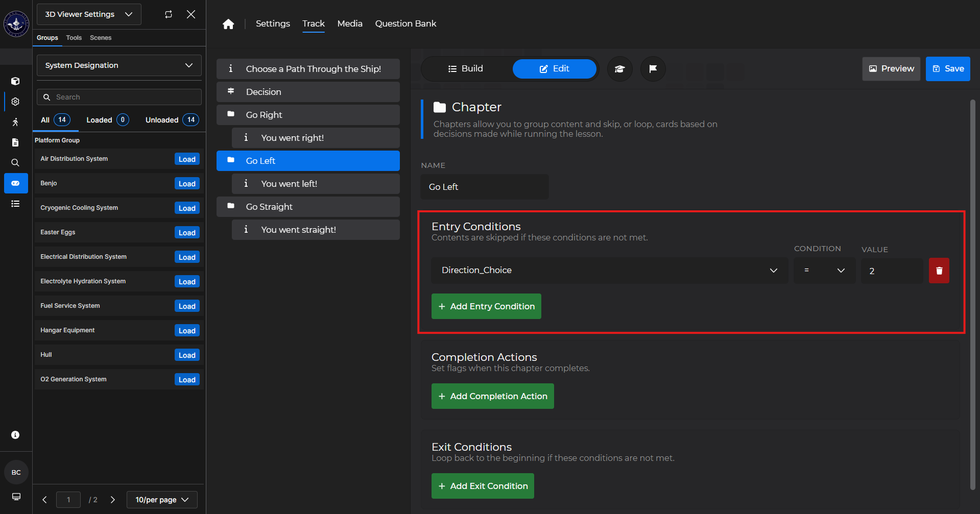This screenshot has width=980, height=514.
Task: Filter groups by All
Action: click(x=55, y=120)
